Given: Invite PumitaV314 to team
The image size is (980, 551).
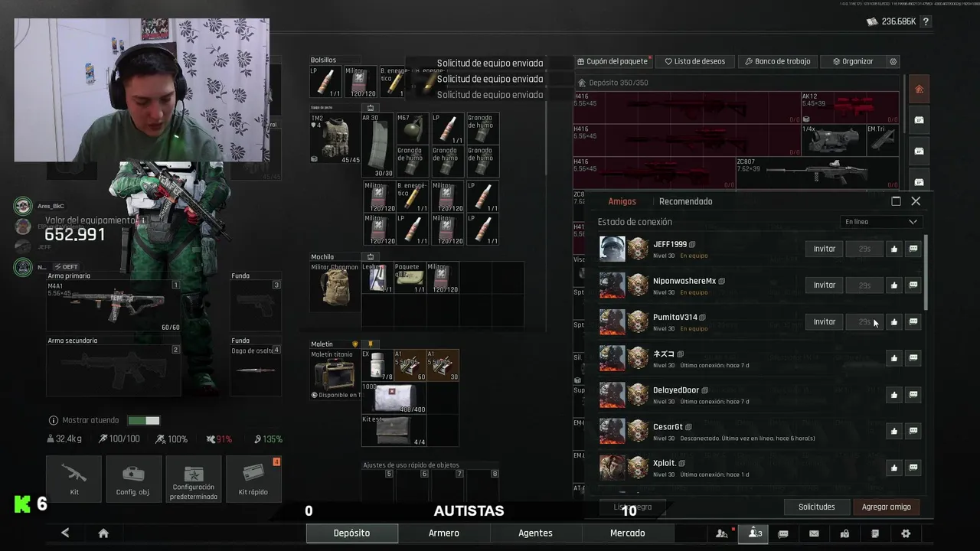Looking at the screenshot, I should point(824,321).
